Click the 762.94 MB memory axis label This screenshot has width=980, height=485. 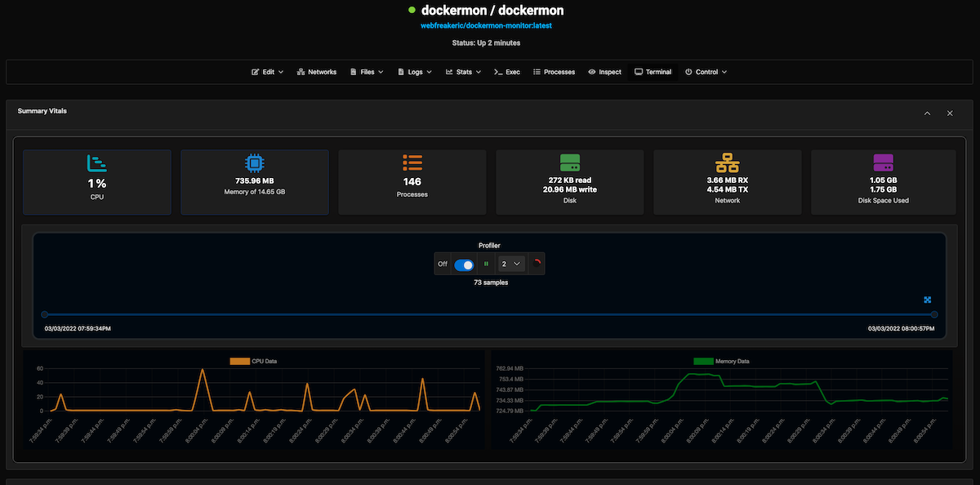(x=511, y=369)
